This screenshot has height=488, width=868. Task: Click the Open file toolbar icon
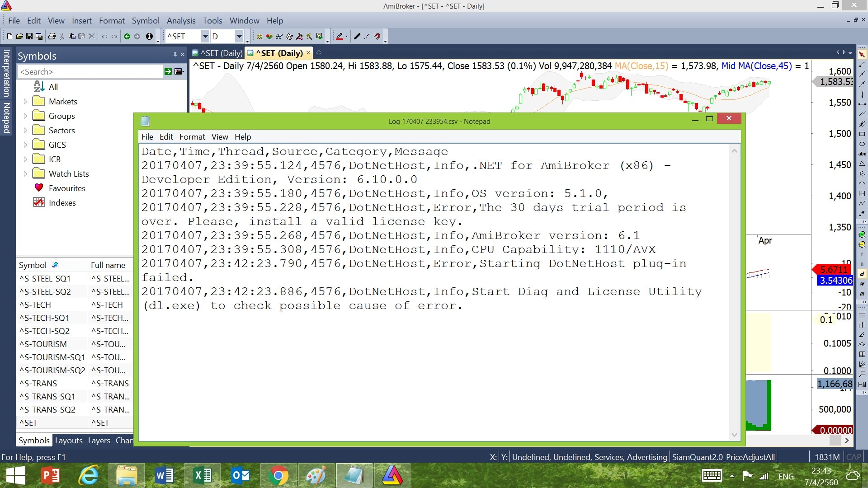[x=19, y=37]
